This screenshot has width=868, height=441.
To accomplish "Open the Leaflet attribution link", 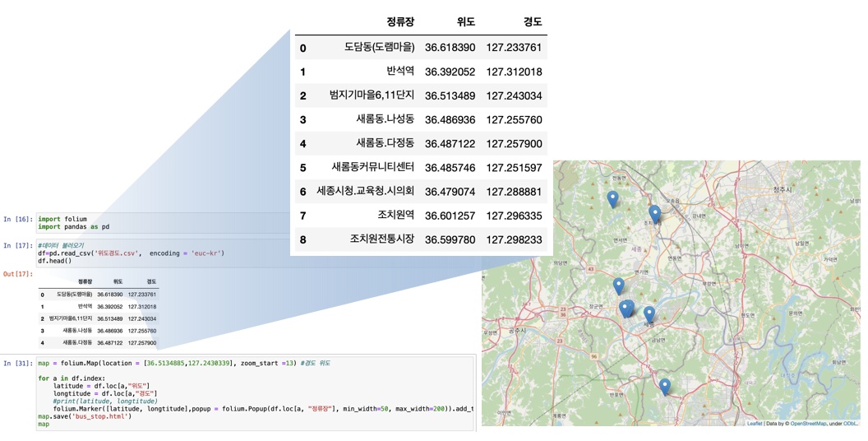I will pos(754,423).
